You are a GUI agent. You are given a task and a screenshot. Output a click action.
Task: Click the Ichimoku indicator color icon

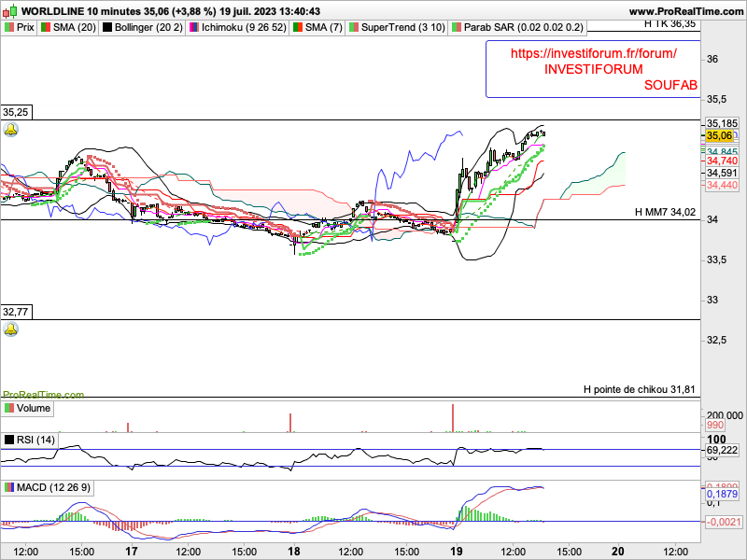coord(194,28)
